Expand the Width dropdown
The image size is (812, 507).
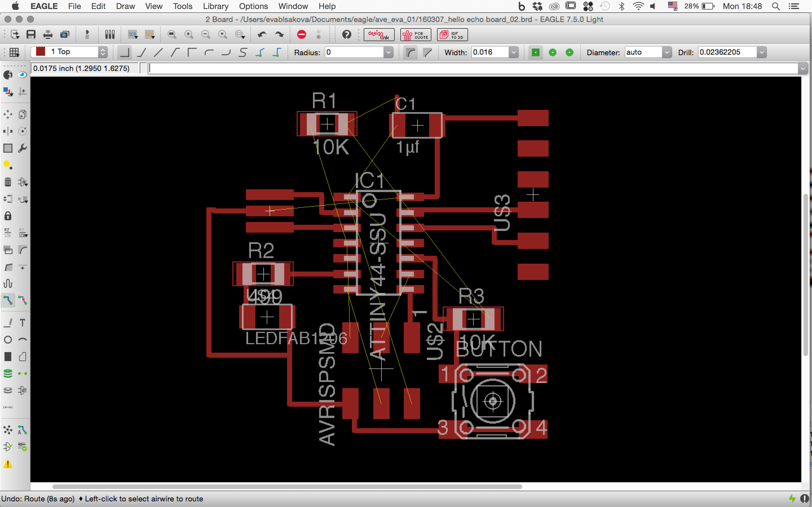pos(513,52)
